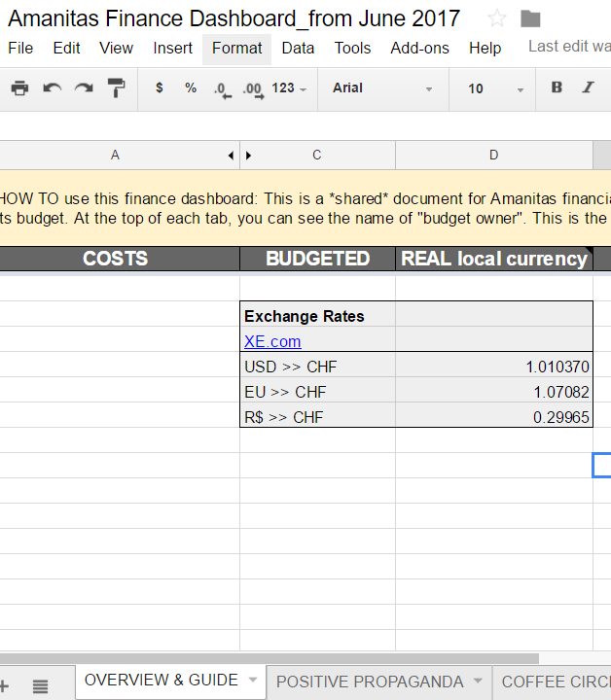Open the View menu
Viewport: 611px width, 700px height.
coord(116,49)
